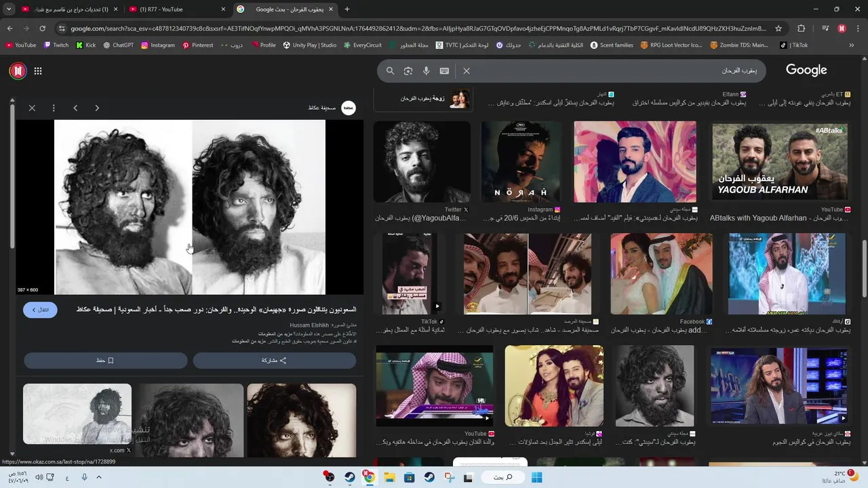Open the Okaz source logo in preview

[349, 108]
